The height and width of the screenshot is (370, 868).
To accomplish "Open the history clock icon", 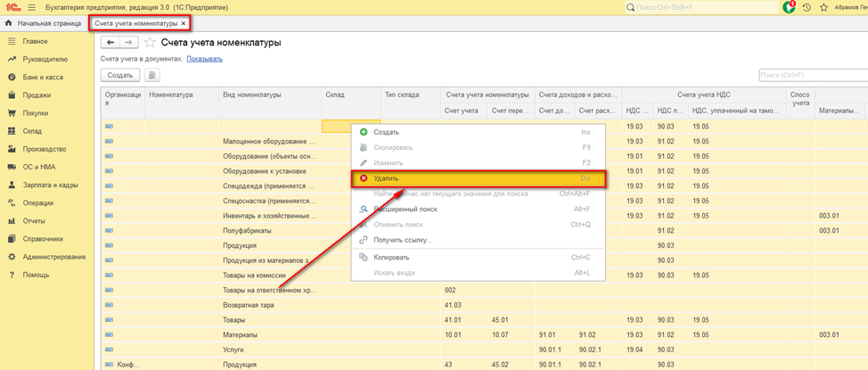I will click(807, 8).
